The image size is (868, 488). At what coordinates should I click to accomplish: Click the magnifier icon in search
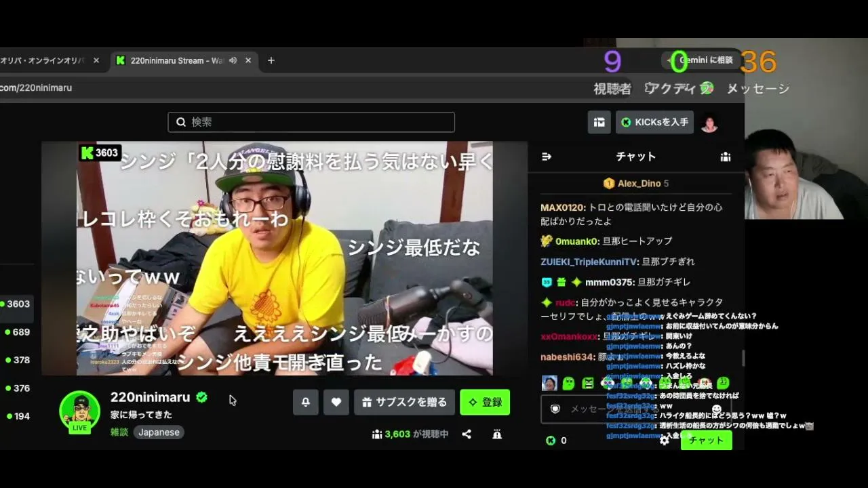pos(181,122)
